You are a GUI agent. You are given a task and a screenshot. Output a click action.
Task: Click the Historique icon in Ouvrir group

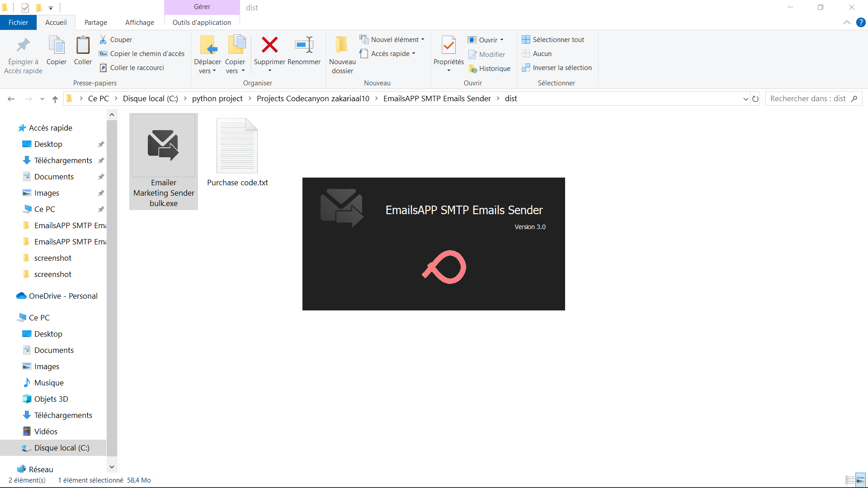(x=473, y=69)
